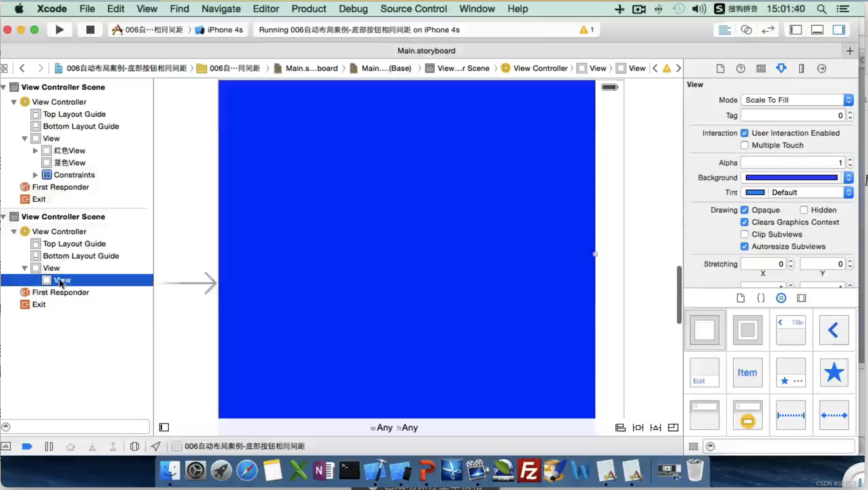Expand the 红色View tree item
This screenshot has height=490, width=868.
tap(34, 150)
